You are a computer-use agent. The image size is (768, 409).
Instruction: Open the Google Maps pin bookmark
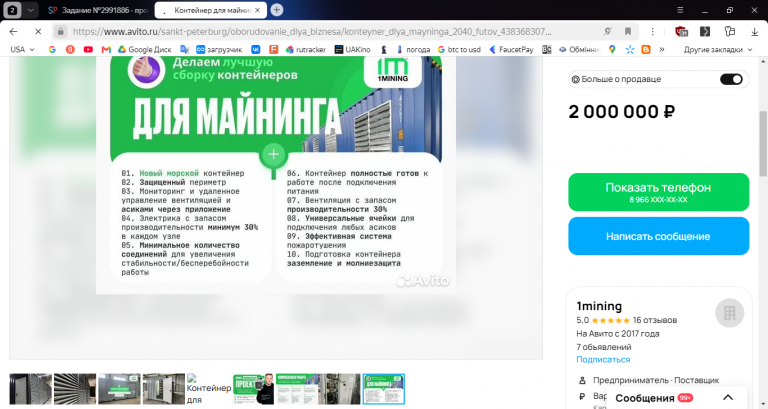click(612, 49)
